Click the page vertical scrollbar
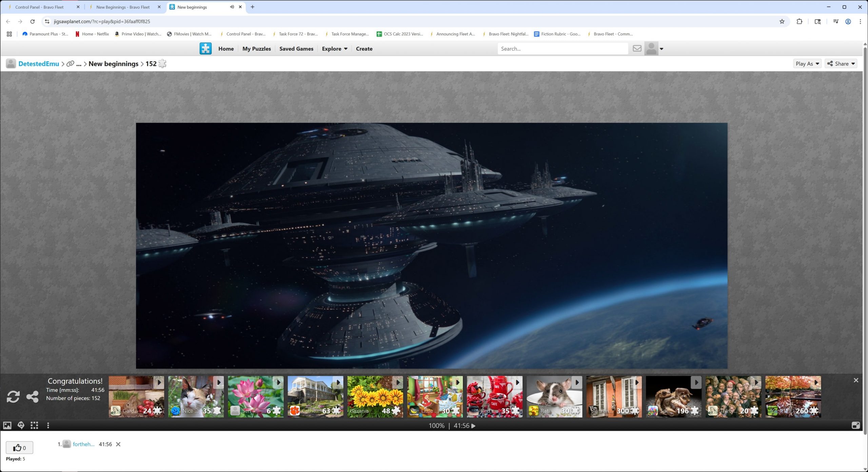 click(x=865, y=241)
